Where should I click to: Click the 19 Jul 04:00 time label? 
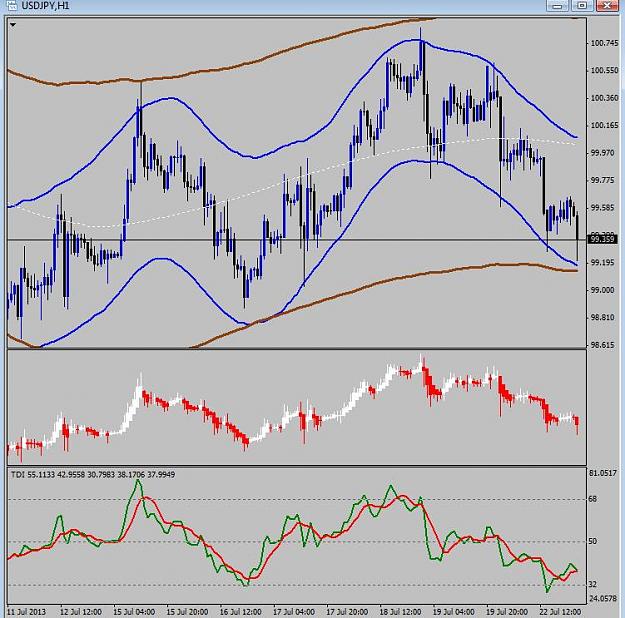coord(454,612)
